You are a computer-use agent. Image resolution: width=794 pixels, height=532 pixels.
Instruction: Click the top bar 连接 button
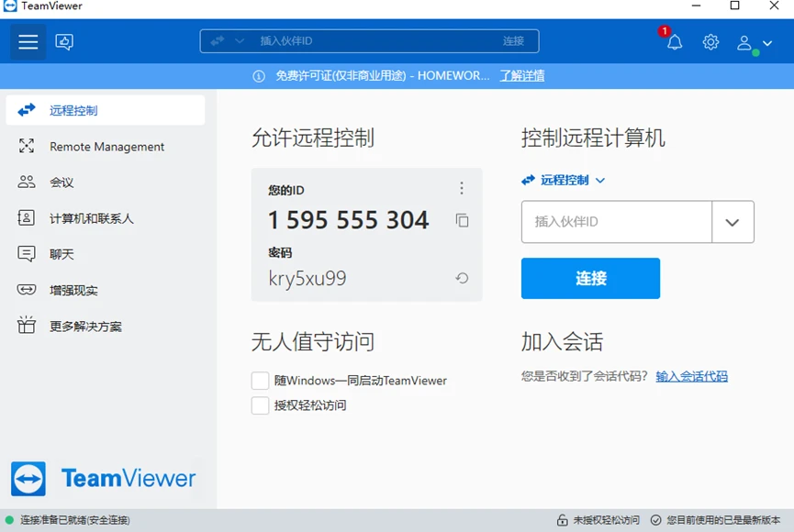click(513, 41)
